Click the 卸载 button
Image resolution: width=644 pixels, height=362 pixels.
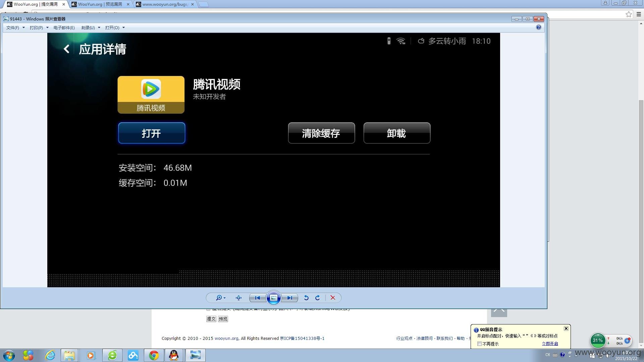point(397,133)
